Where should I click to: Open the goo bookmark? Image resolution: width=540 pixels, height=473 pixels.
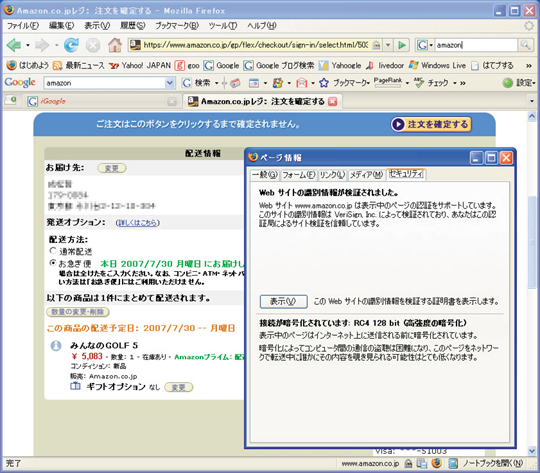coord(187,65)
